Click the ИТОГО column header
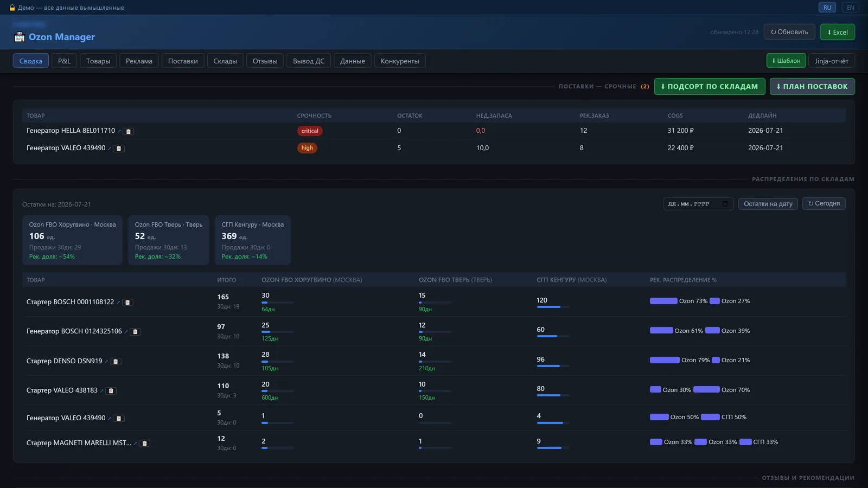Viewport: 868px width, 488px height. click(227, 280)
